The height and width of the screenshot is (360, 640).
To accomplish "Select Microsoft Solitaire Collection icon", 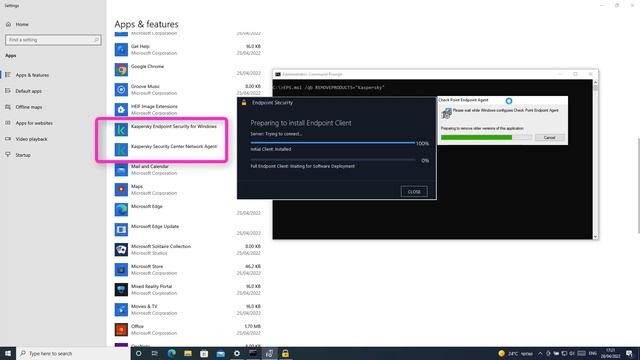I will click(x=121, y=249).
